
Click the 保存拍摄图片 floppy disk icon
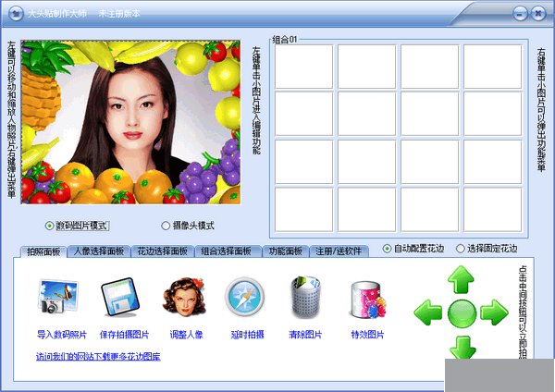(120, 297)
